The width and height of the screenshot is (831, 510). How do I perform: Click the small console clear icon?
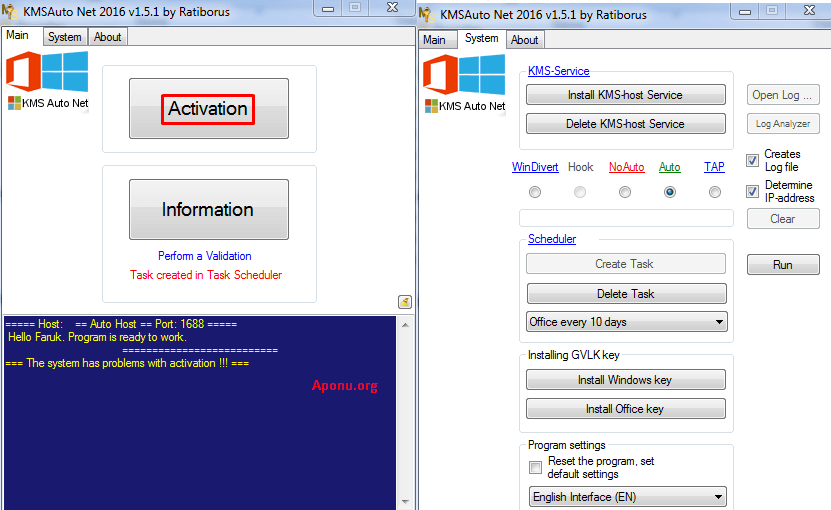click(x=405, y=302)
